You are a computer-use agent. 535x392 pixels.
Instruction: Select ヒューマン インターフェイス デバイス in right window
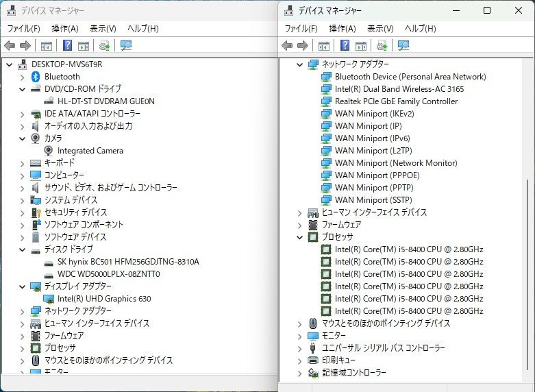point(374,212)
